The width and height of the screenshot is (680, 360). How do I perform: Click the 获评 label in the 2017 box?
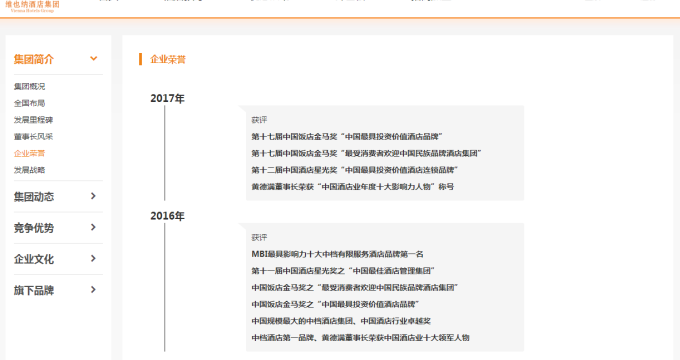[259, 120]
